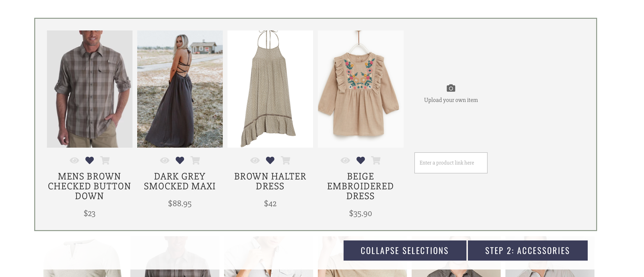Image resolution: width=644 pixels, height=277 pixels.
Task: Add Dark Grey Smocked Maxi to cart
Action: (195, 160)
